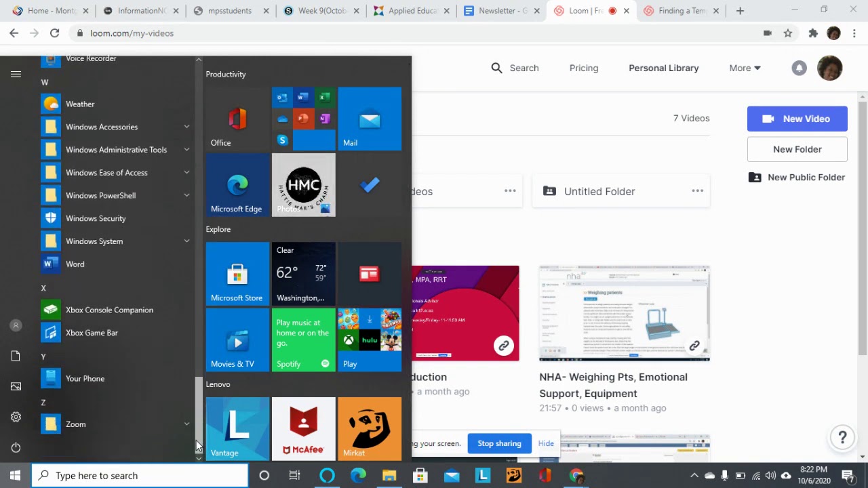Expand the Windows Accessories folder

point(115,127)
